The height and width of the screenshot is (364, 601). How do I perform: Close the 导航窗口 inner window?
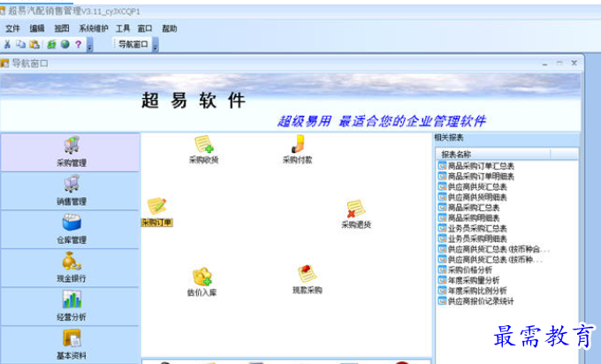(x=574, y=64)
